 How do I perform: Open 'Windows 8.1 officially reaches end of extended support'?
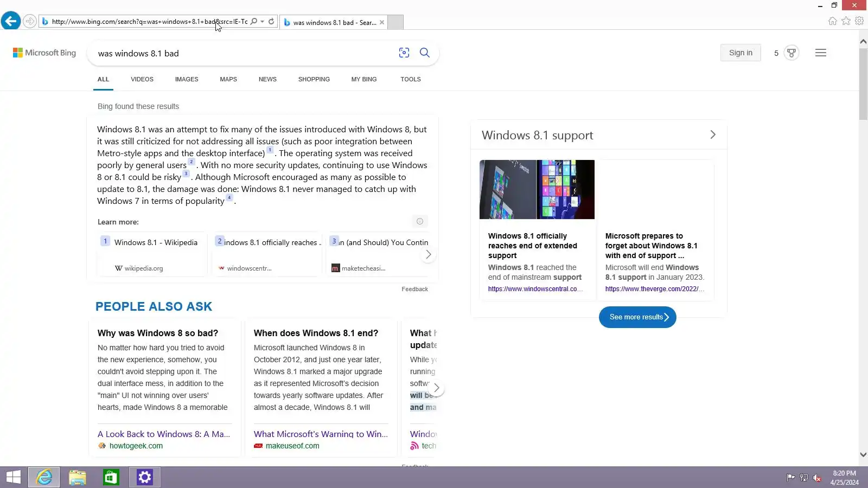click(x=533, y=246)
